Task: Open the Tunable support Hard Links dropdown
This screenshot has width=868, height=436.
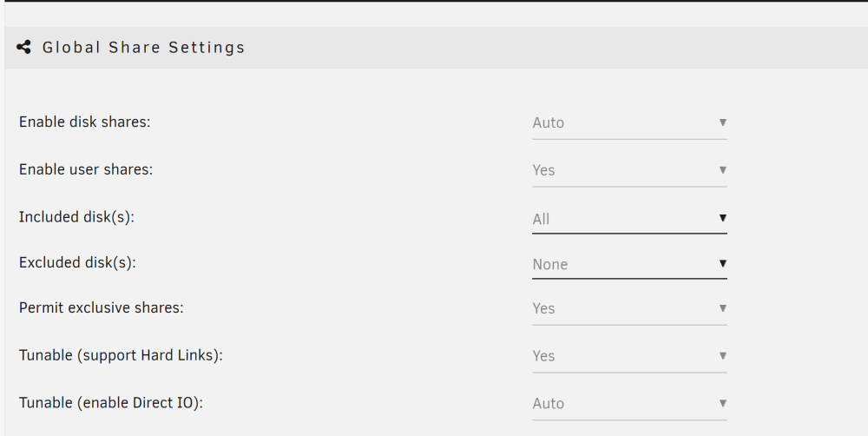Action: point(629,356)
